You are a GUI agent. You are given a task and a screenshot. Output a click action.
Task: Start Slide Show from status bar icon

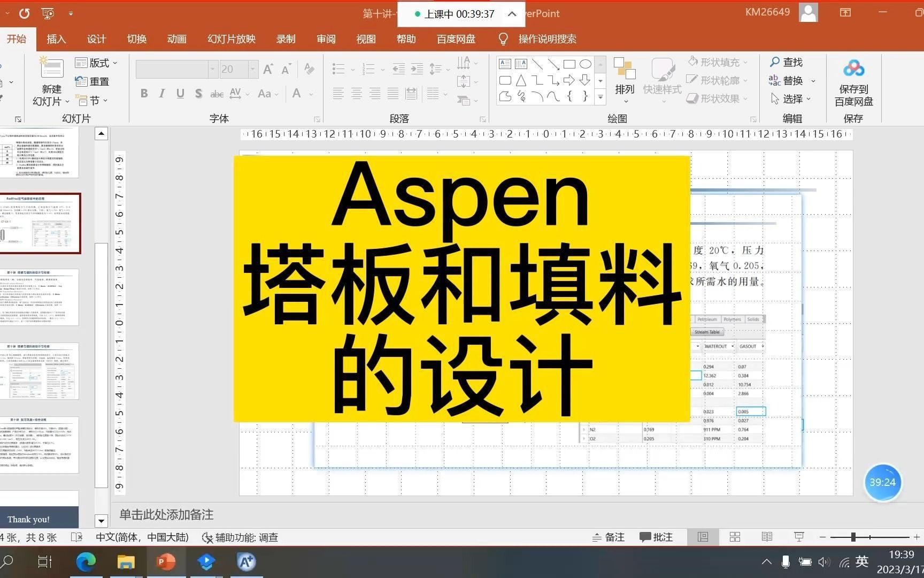pos(799,537)
